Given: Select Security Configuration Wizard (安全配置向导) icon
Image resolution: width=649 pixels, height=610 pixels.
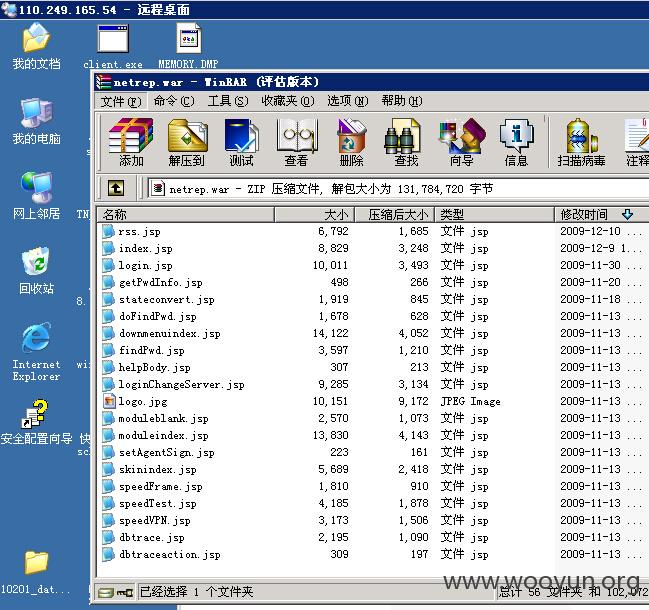Looking at the screenshot, I should point(36,422).
